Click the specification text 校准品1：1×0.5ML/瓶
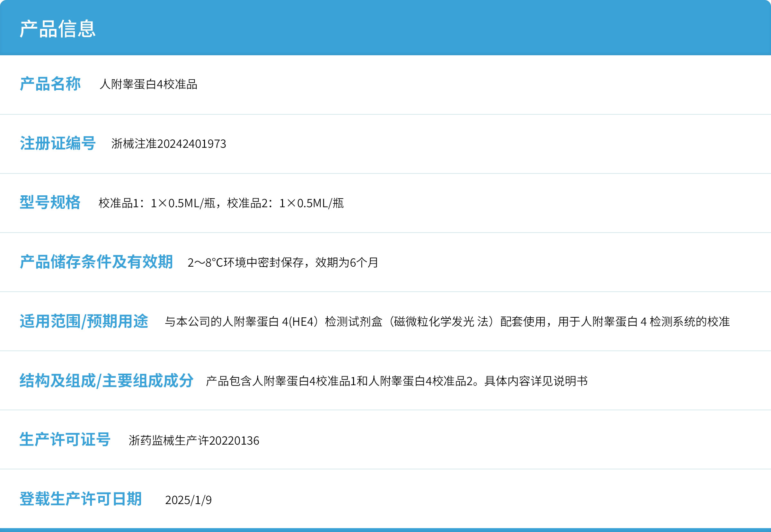This screenshot has height=532, width=771. click(x=157, y=203)
